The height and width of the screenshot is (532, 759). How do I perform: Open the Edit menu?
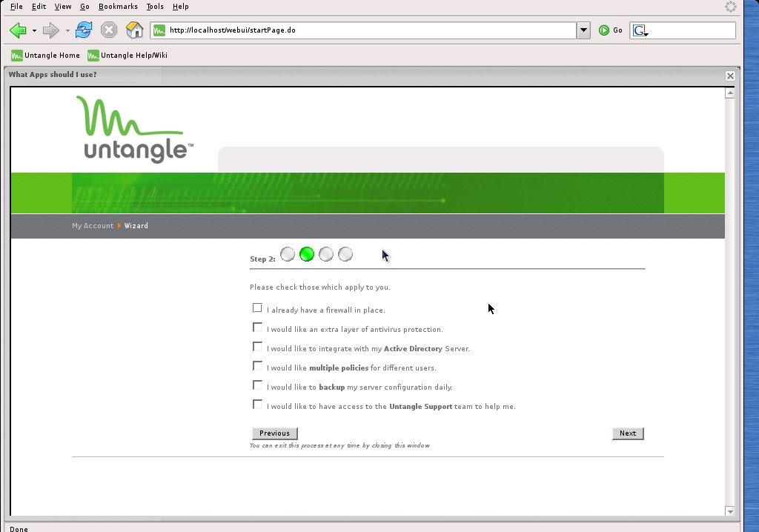click(x=39, y=6)
